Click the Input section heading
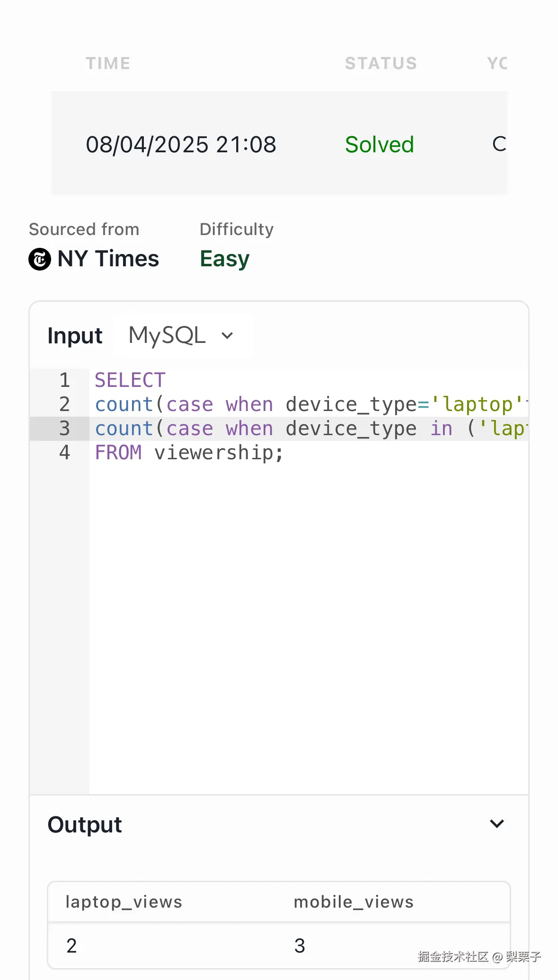Viewport: 558px width, 980px height. click(75, 336)
